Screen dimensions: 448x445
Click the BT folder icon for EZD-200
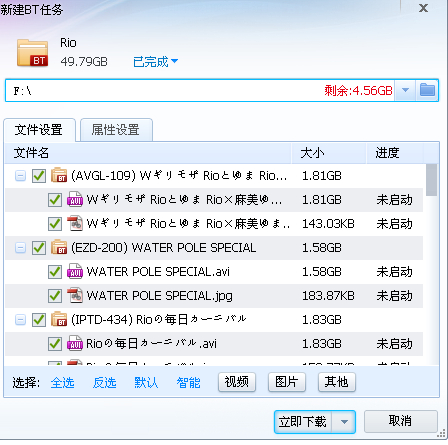click(59, 247)
